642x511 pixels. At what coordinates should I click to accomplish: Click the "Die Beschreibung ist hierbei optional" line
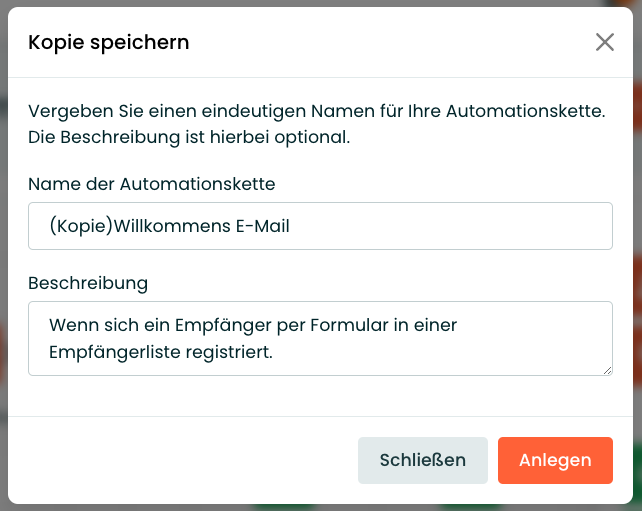click(x=189, y=137)
